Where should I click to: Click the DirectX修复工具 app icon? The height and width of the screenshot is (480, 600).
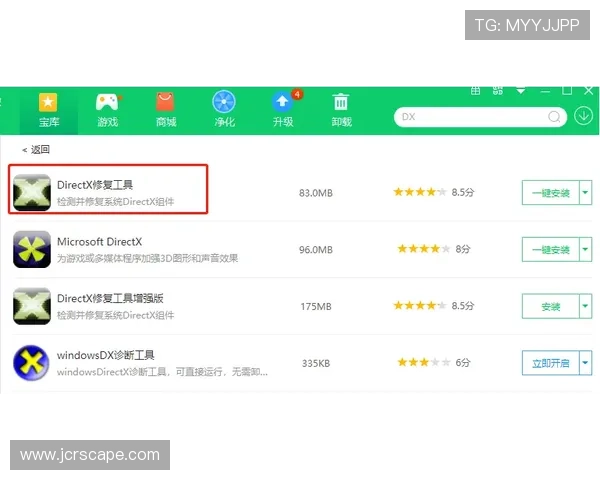coord(32,193)
